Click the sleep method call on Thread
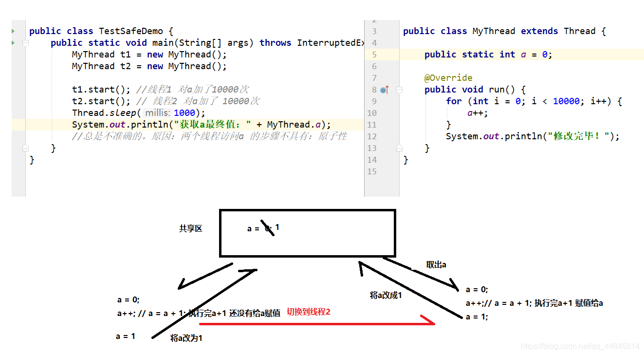This screenshot has height=355, width=644. (x=123, y=113)
